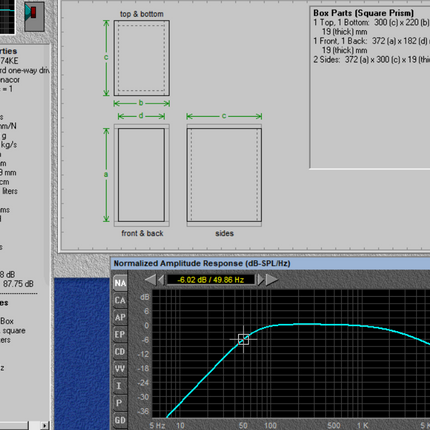Click the Normalized Amplitude Response title bar
This screenshot has width=430, height=430.
[270, 263]
